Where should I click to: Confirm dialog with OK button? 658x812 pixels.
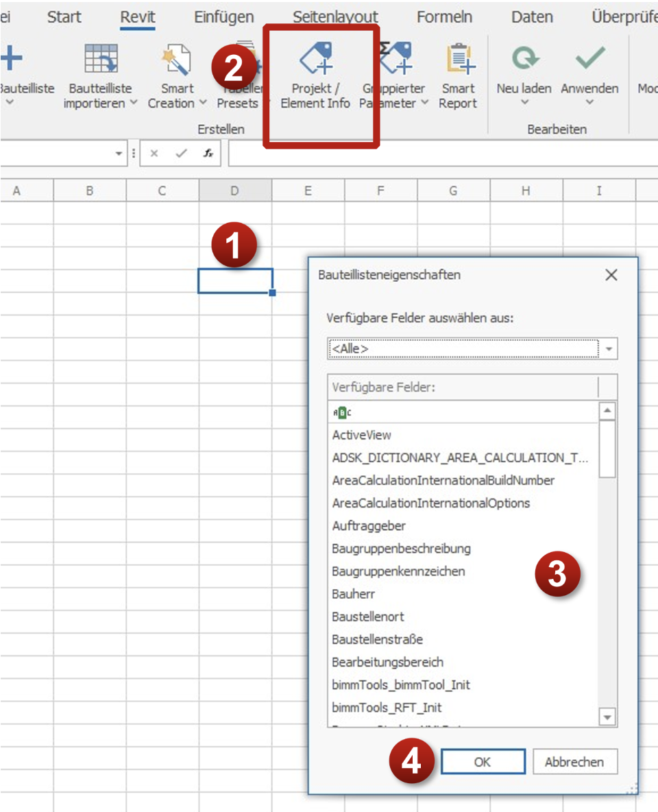click(x=483, y=762)
